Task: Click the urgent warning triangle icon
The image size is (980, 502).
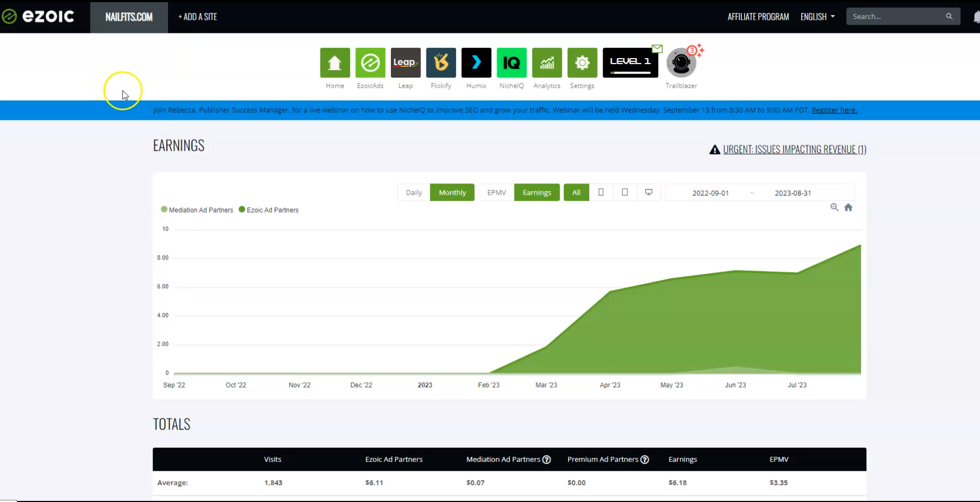Action: pos(715,150)
